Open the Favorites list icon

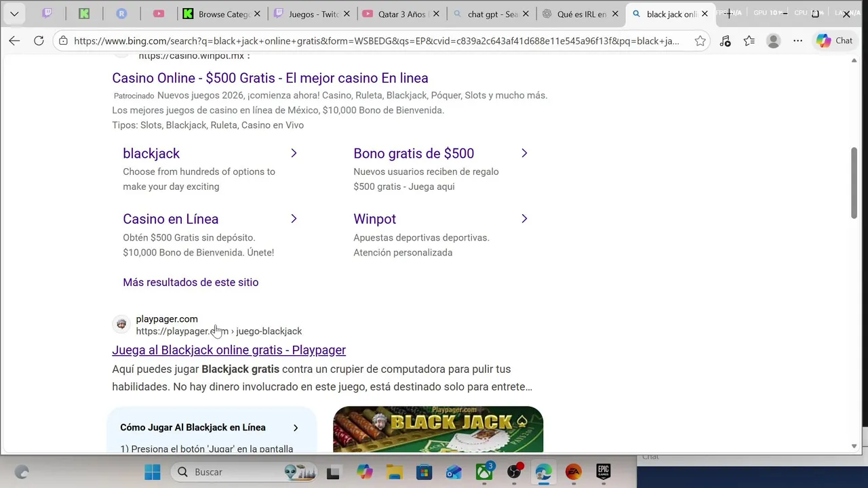coord(749,41)
